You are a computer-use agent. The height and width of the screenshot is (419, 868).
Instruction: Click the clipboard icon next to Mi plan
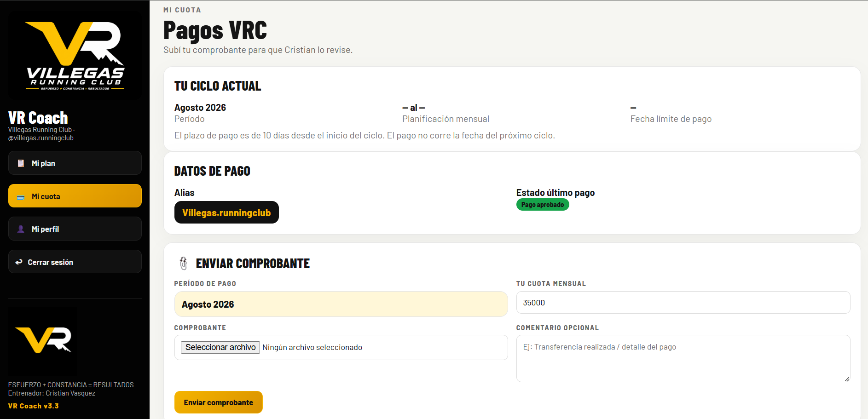21,163
